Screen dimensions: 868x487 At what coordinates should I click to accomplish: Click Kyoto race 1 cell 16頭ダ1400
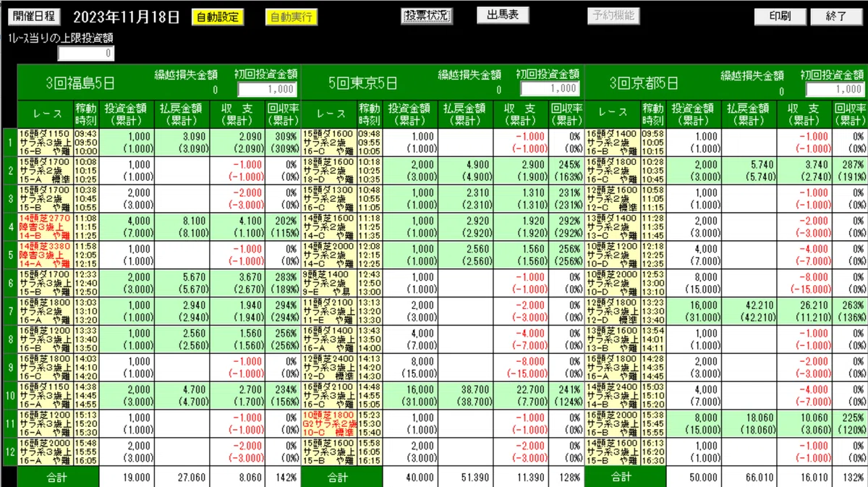(612, 141)
